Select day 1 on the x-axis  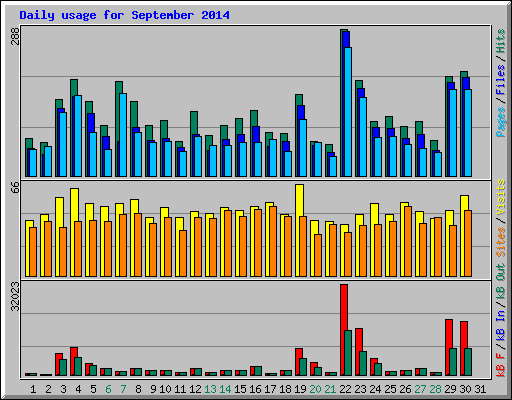pos(33,389)
